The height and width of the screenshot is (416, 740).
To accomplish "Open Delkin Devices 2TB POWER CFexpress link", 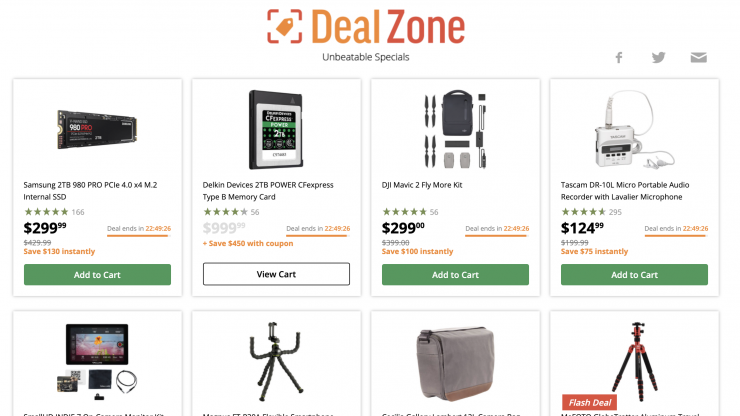I will [268, 191].
